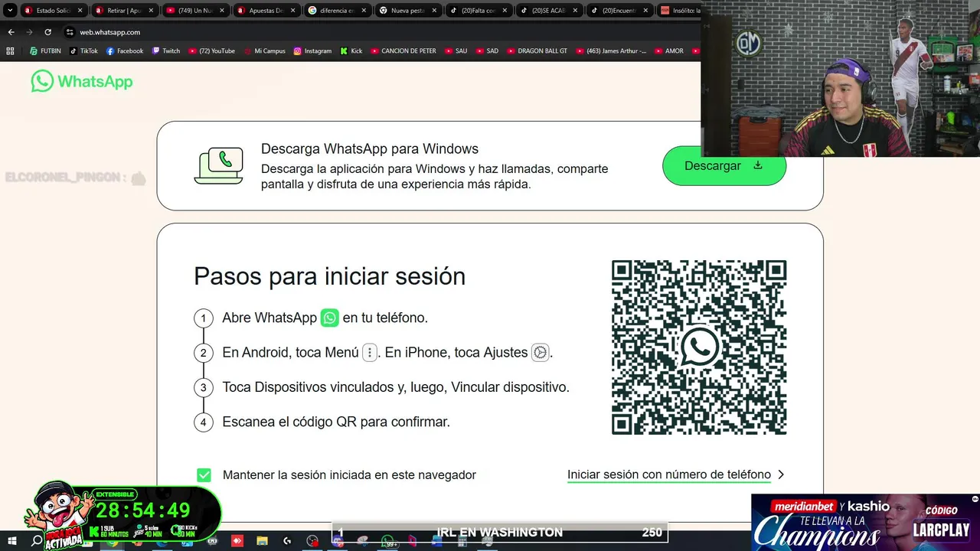Viewport: 980px width, 551px height.
Task: Close the 'Estado Solici' tab
Action: [x=80, y=11]
